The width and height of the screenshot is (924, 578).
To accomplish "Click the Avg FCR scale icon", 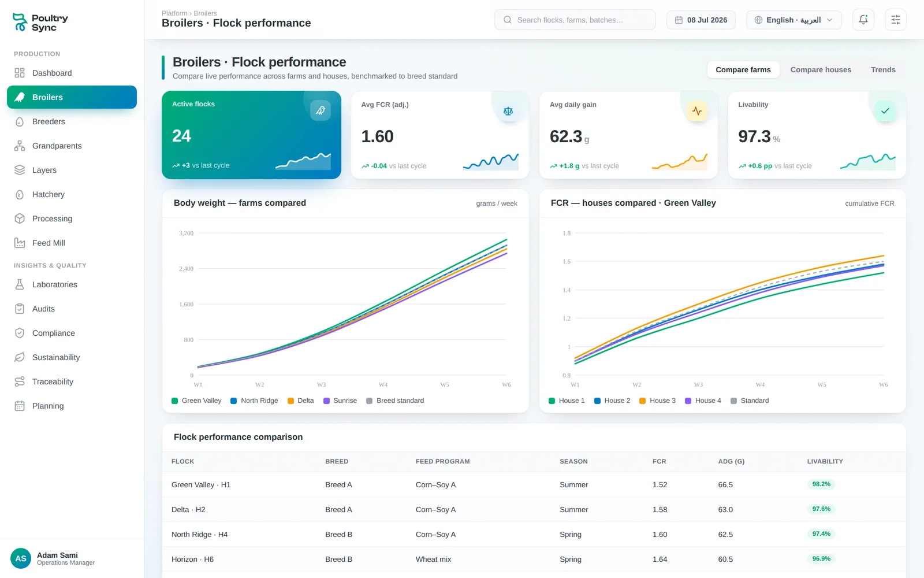I will [x=508, y=111].
